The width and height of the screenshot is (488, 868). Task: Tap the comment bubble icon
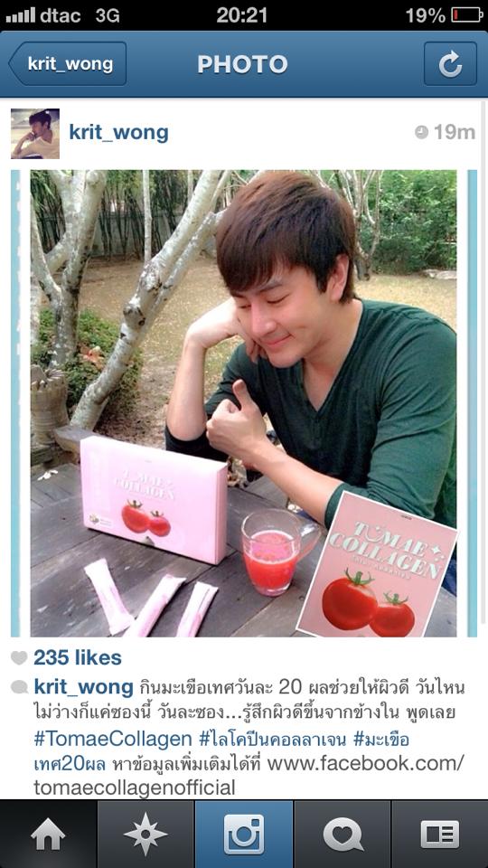point(19,687)
